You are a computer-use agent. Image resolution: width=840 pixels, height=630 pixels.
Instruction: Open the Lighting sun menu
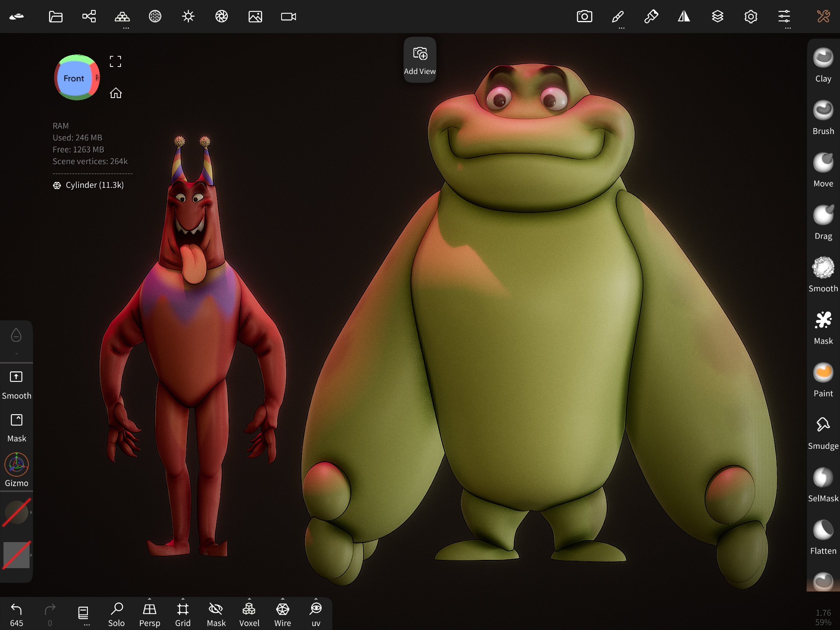pyautogui.click(x=188, y=17)
